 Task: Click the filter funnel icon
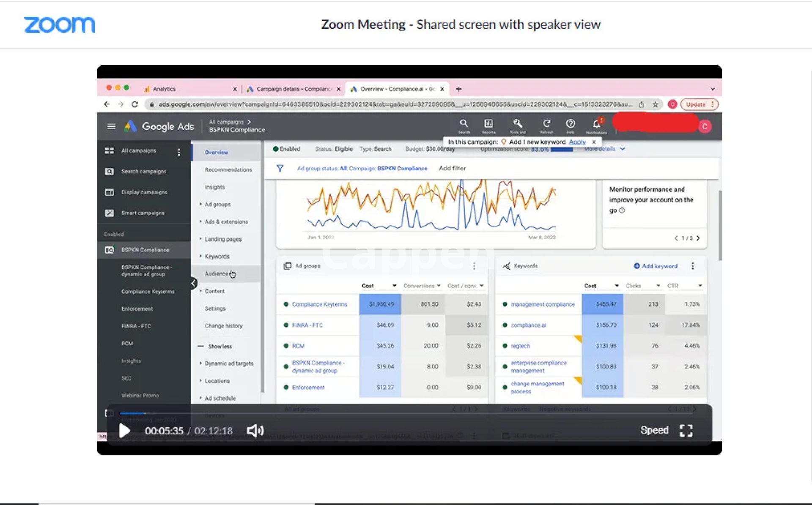(280, 168)
